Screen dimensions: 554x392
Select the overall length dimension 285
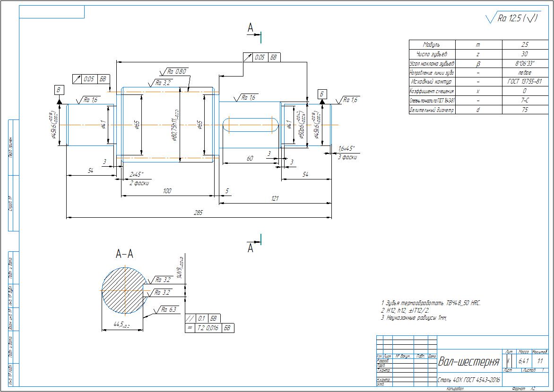tap(198, 213)
